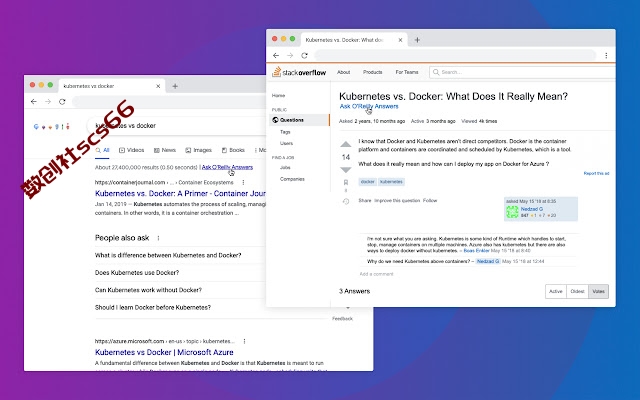The height and width of the screenshot is (400, 640).
Task: Expand 'Can Kubernetes work without Docker?' question
Action: click(x=148, y=290)
